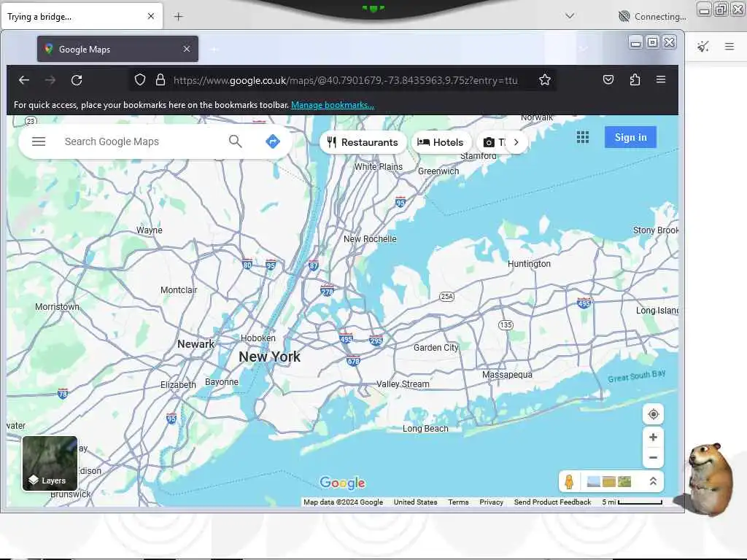
Task: Click the Montclair map label
Action: (179, 290)
